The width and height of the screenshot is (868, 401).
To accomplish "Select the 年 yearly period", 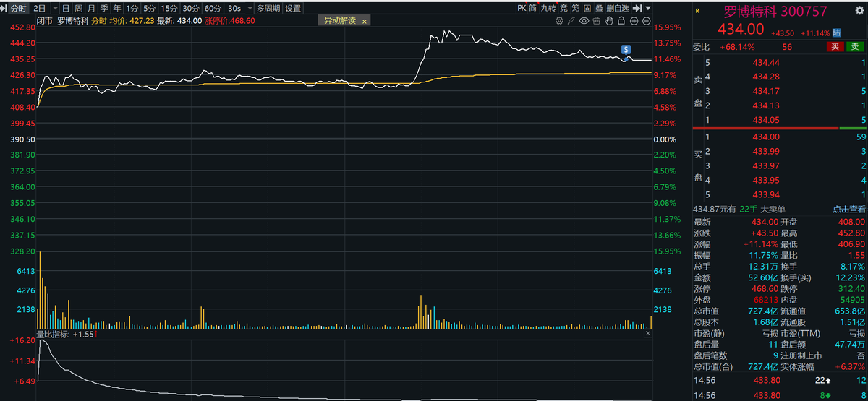I will (x=116, y=9).
